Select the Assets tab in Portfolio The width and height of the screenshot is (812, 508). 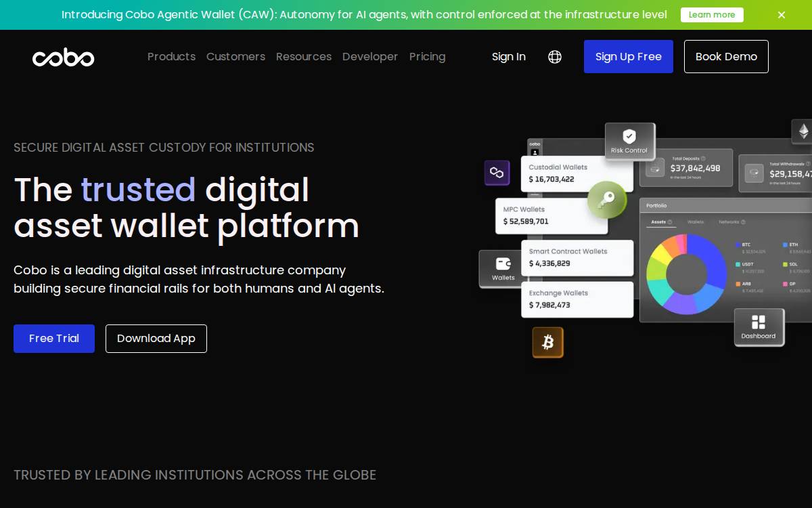[x=661, y=222]
